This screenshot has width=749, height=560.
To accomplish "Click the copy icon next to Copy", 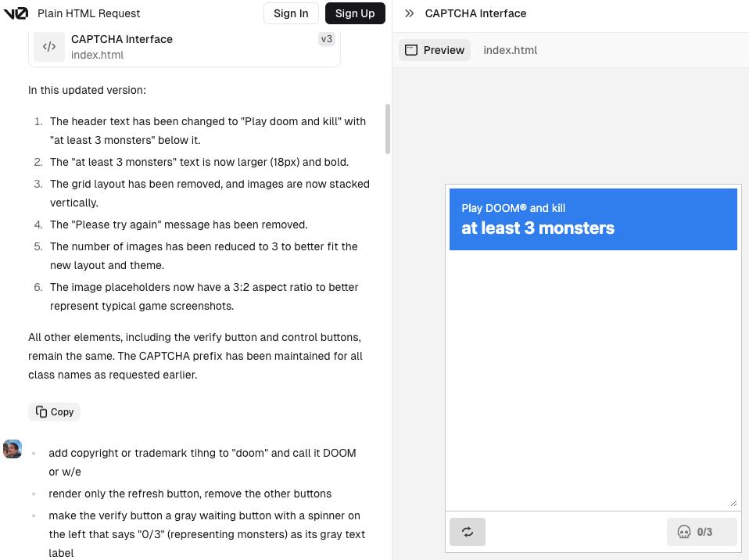I will [x=41, y=412].
